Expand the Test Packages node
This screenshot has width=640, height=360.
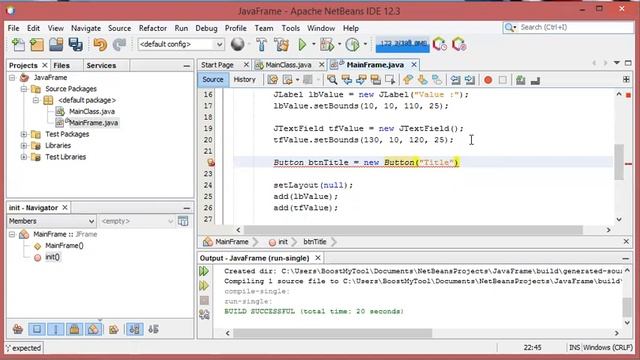(24, 134)
